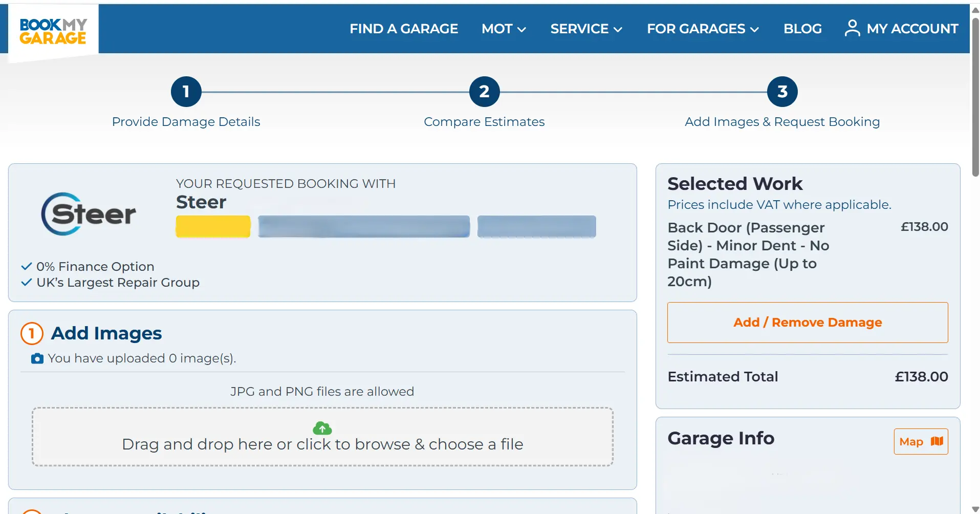Select step 1 circle for Provide Damage Details

[186, 91]
